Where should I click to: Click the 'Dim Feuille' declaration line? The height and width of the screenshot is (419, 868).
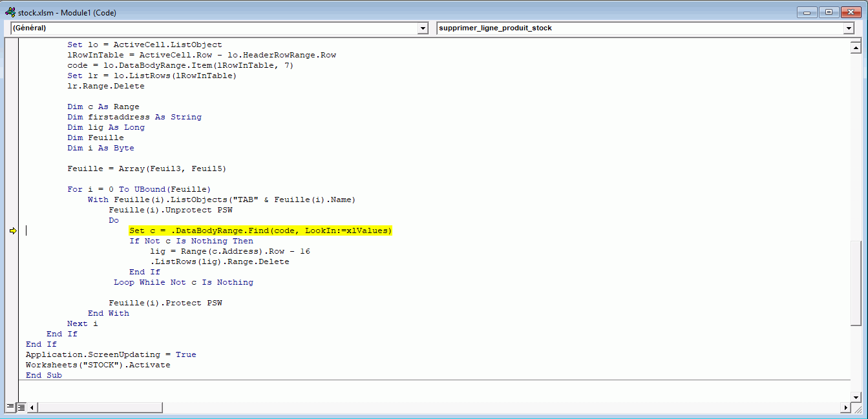[96, 138]
